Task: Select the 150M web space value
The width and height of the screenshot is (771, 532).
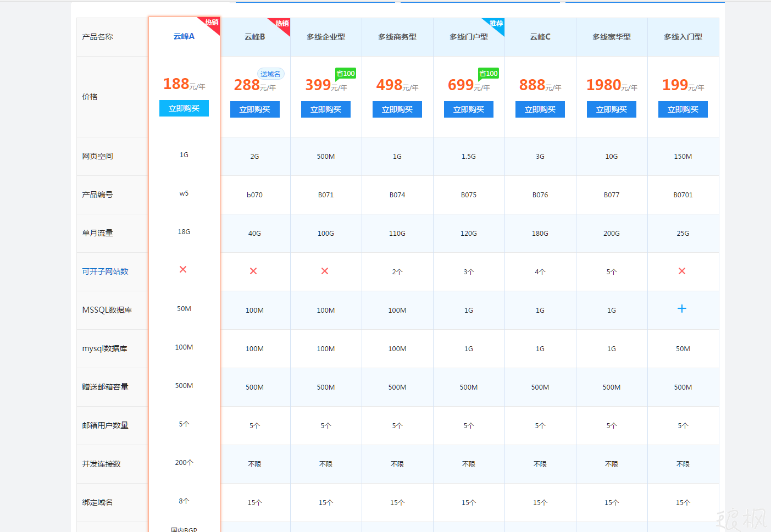Action: click(x=683, y=157)
